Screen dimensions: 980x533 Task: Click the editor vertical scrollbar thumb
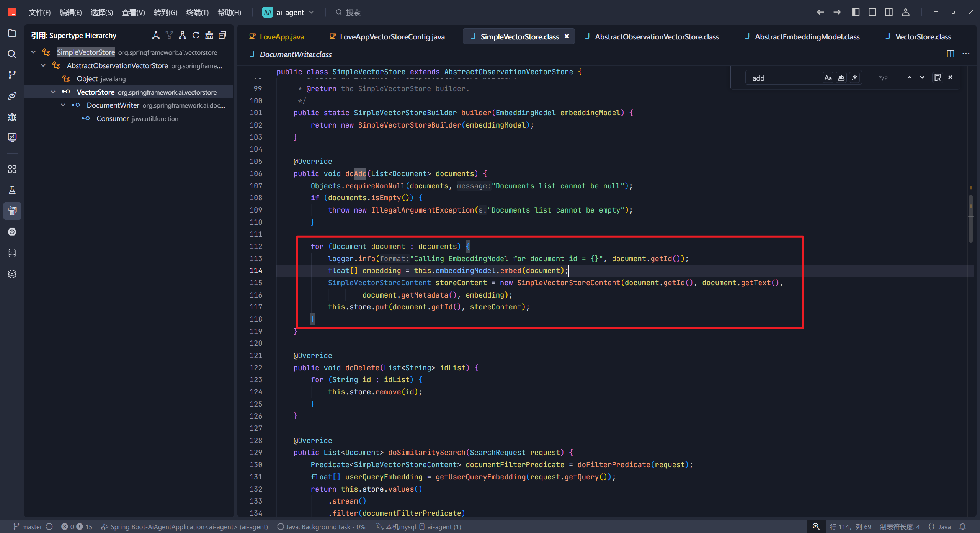coord(970,219)
